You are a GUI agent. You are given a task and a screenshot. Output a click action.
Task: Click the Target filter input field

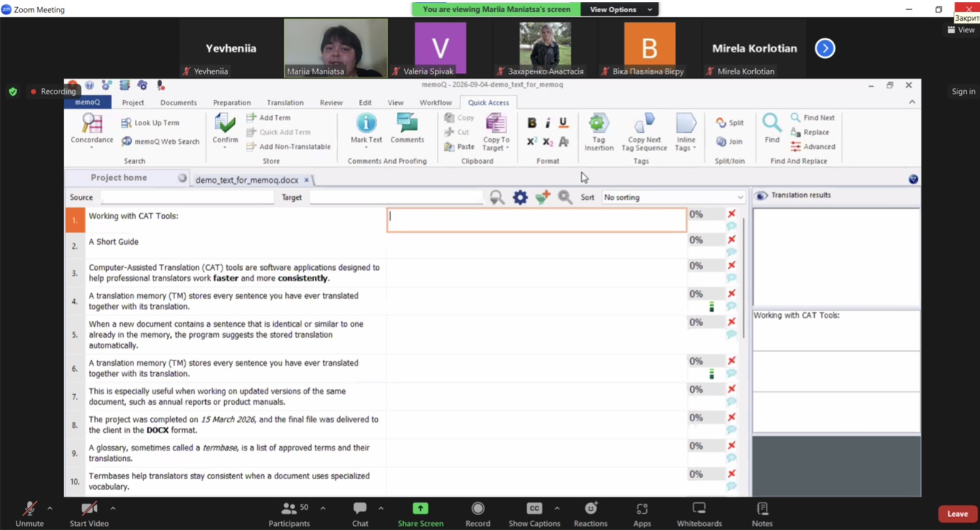tap(396, 197)
